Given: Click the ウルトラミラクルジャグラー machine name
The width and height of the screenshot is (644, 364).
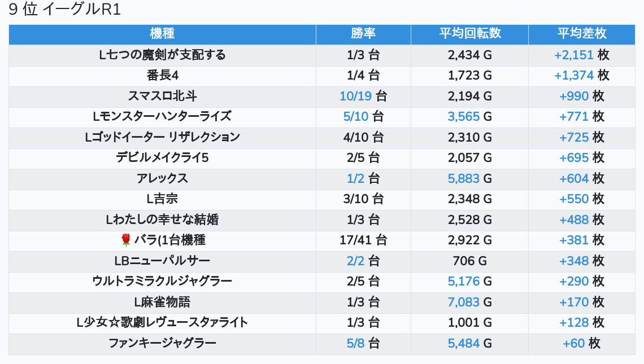Looking at the screenshot, I should point(162,281).
